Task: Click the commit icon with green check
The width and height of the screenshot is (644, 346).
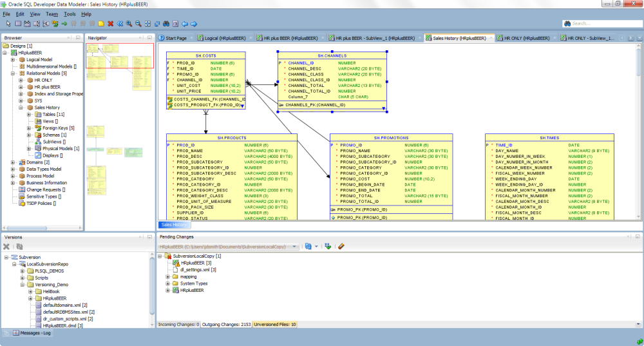Action: [328, 247]
